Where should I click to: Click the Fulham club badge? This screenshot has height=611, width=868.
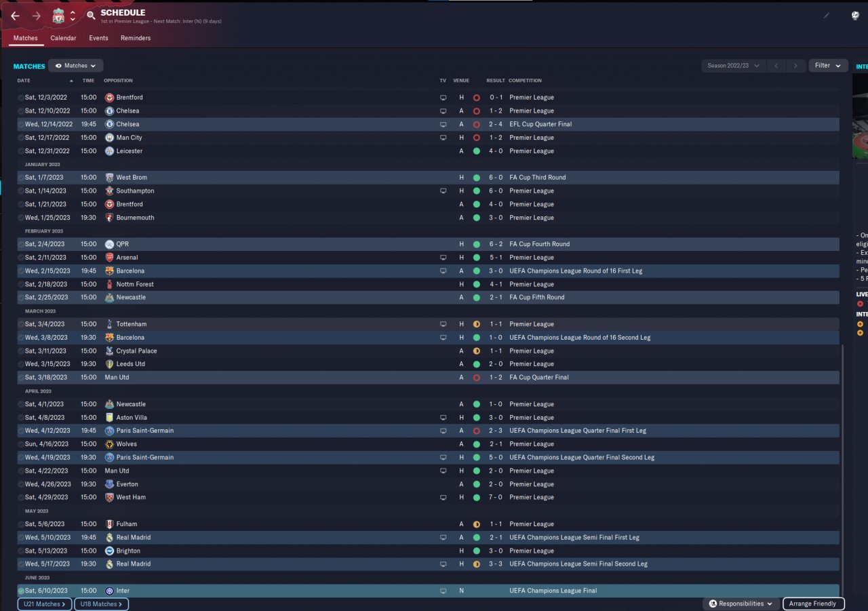(x=110, y=524)
